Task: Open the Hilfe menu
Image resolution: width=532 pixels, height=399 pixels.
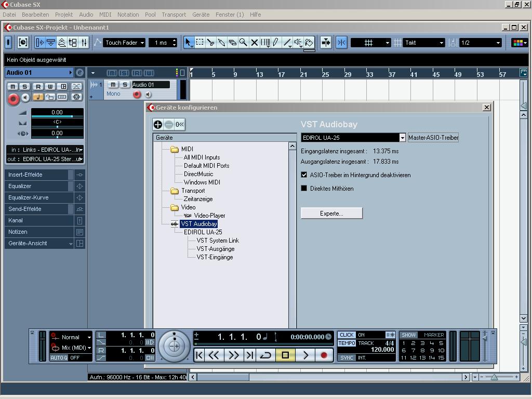Action: point(256,15)
